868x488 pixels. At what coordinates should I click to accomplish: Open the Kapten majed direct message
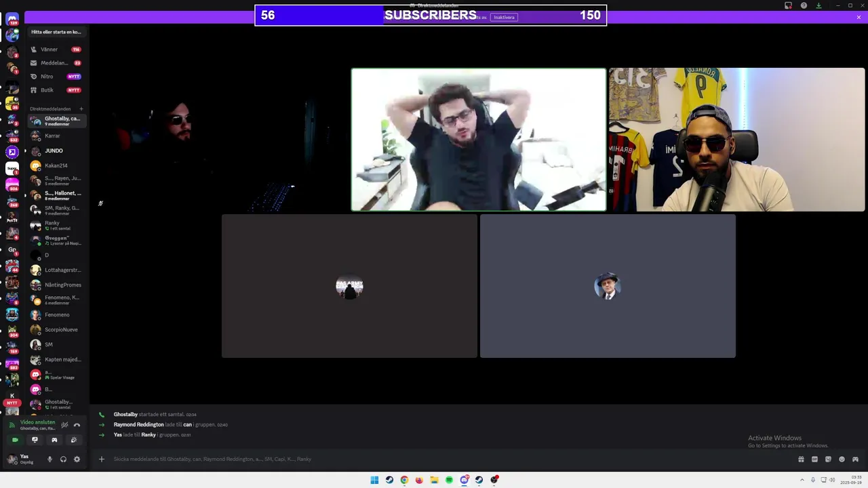(x=56, y=359)
